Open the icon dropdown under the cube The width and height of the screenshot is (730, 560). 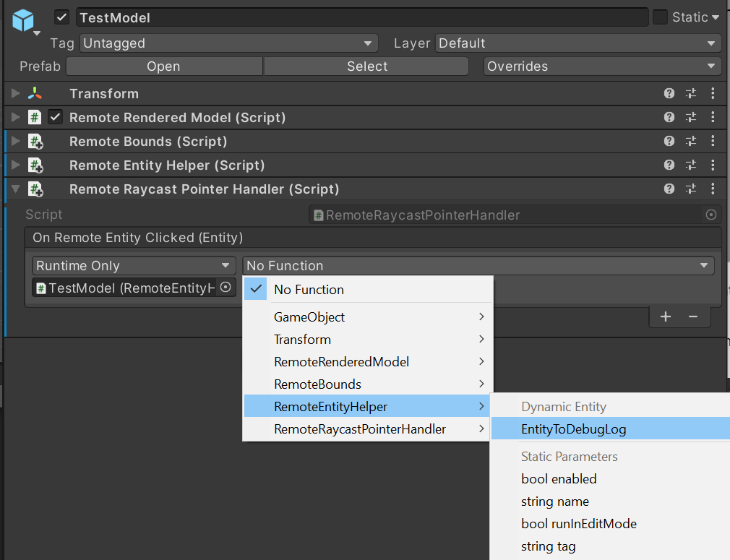point(37,33)
